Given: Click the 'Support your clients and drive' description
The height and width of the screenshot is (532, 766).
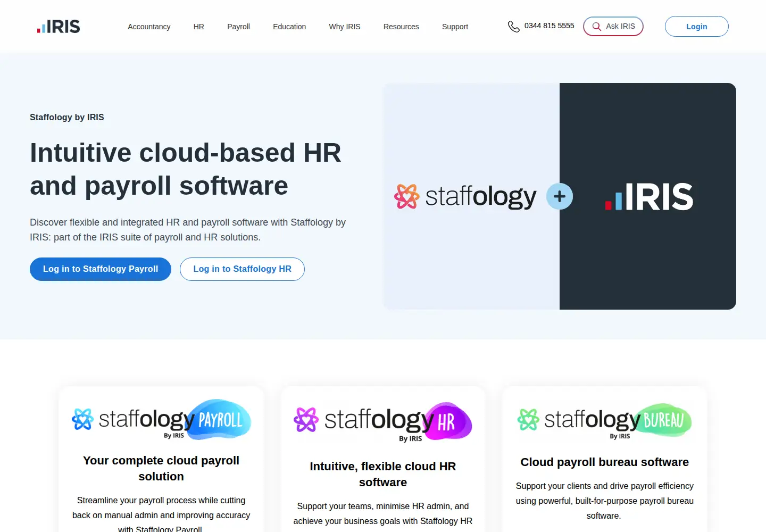Looking at the screenshot, I should [604, 501].
